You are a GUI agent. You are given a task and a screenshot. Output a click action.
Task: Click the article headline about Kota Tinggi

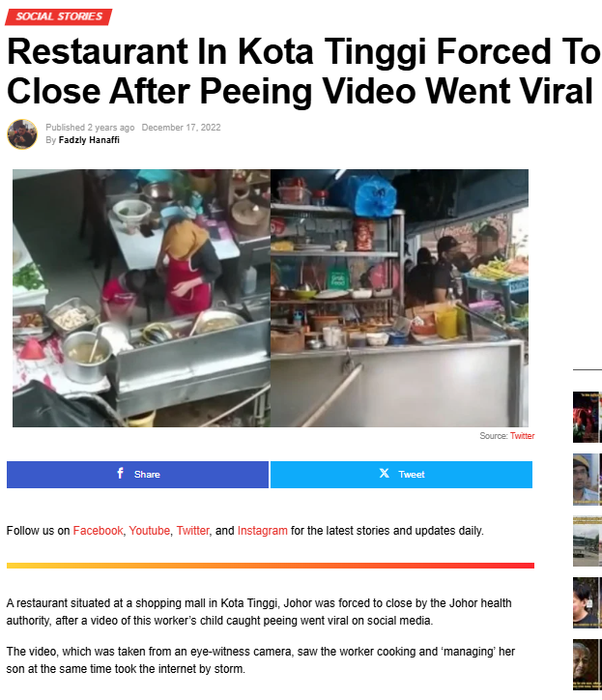tap(302, 71)
